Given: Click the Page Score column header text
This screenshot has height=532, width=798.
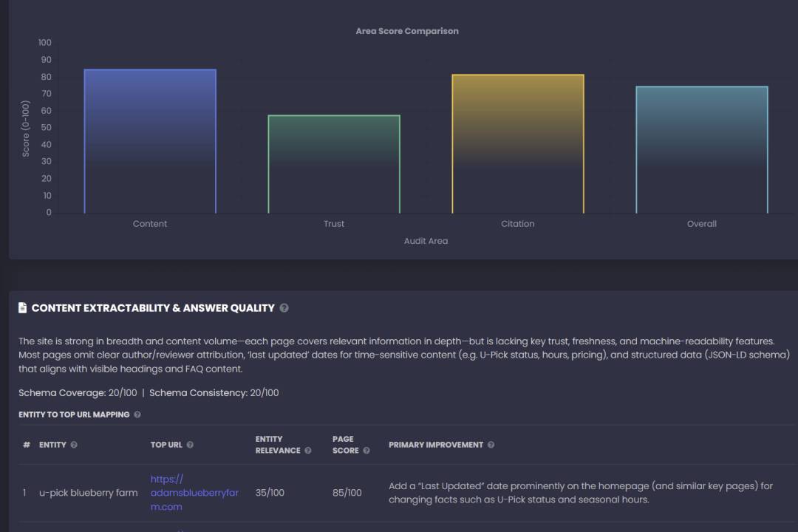Looking at the screenshot, I should click(344, 445).
